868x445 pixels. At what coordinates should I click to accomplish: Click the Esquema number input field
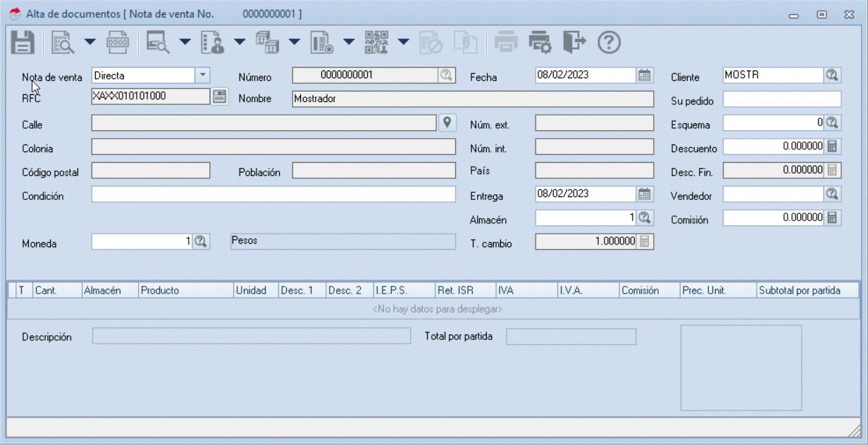tap(774, 123)
